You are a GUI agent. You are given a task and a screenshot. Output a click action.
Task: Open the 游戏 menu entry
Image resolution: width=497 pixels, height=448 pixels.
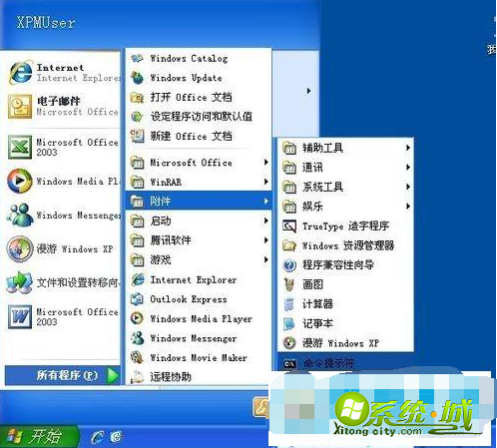click(x=199, y=259)
